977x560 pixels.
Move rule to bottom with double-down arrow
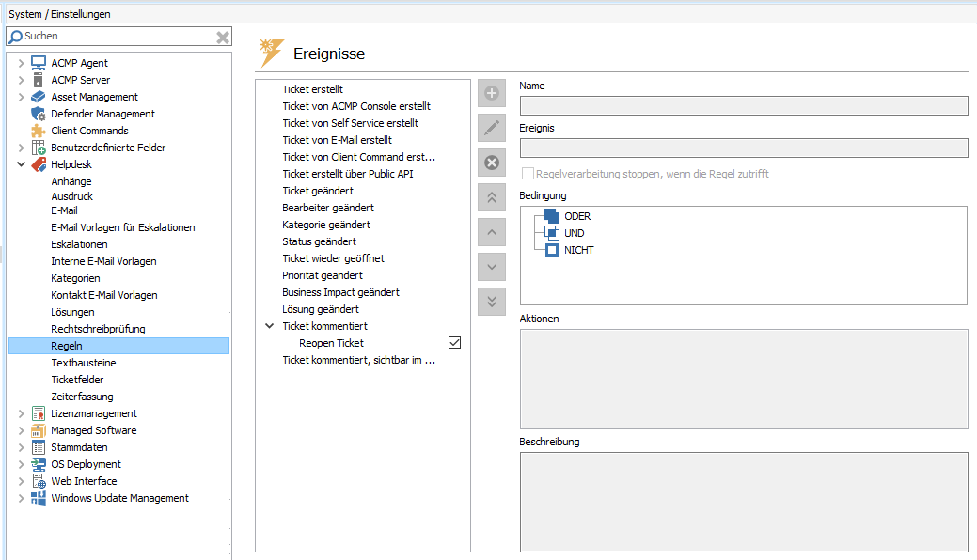click(x=492, y=302)
